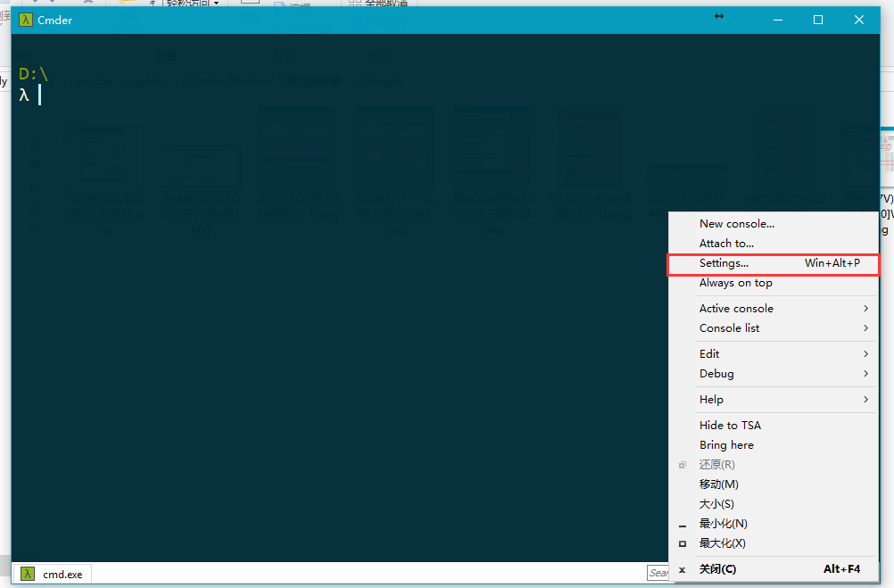894x588 pixels.
Task: Select 大小(S) size menu item
Action: 774,504
